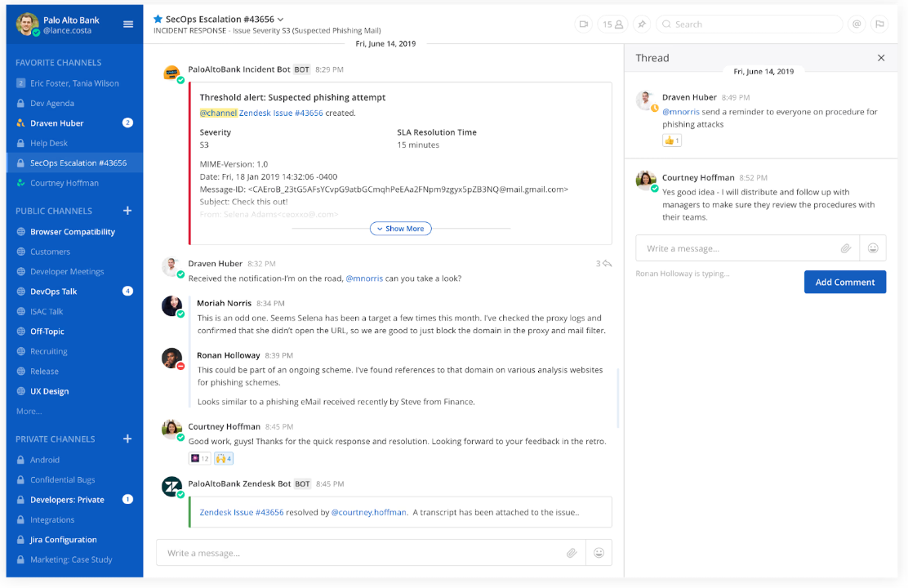Unfavorite the SecOps Escalation channel star
908x588 pixels.
(158, 19)
